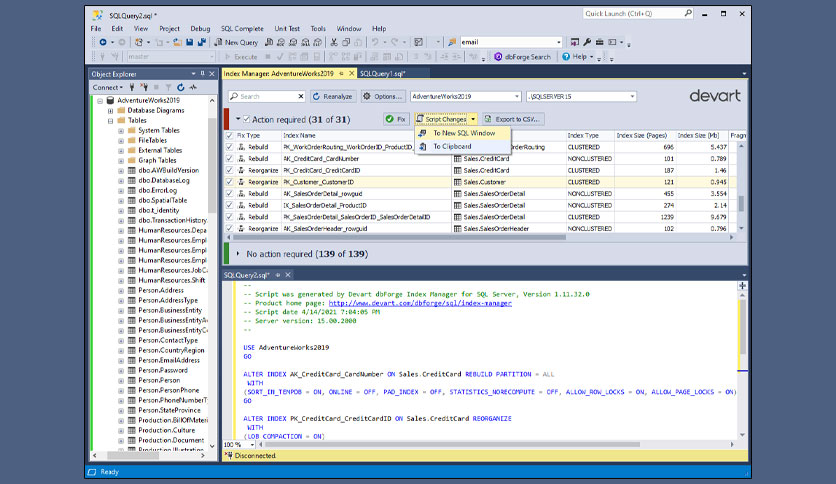Expand the System Tables folder
Image resolution: width=836 pixels, height=484 pixels.
[x=121, y=131]
